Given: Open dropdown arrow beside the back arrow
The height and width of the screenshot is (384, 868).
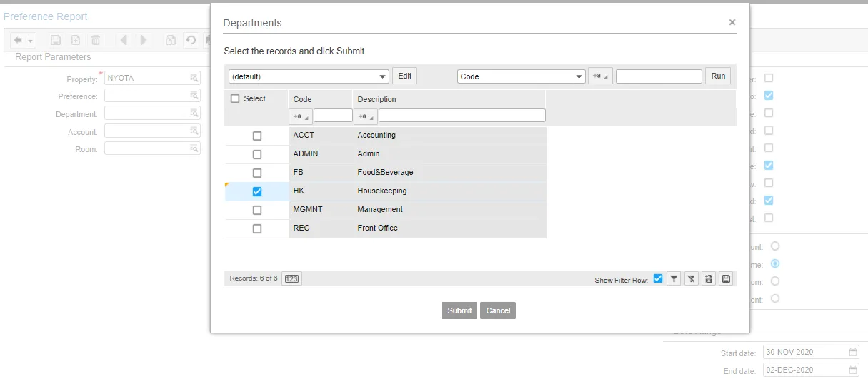Looking at the screenshot, I should 30,41.
